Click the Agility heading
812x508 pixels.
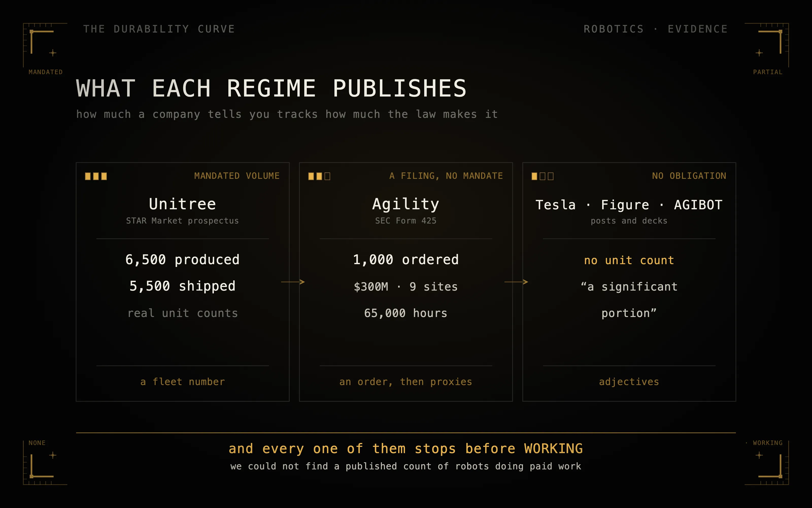[406, 205]
